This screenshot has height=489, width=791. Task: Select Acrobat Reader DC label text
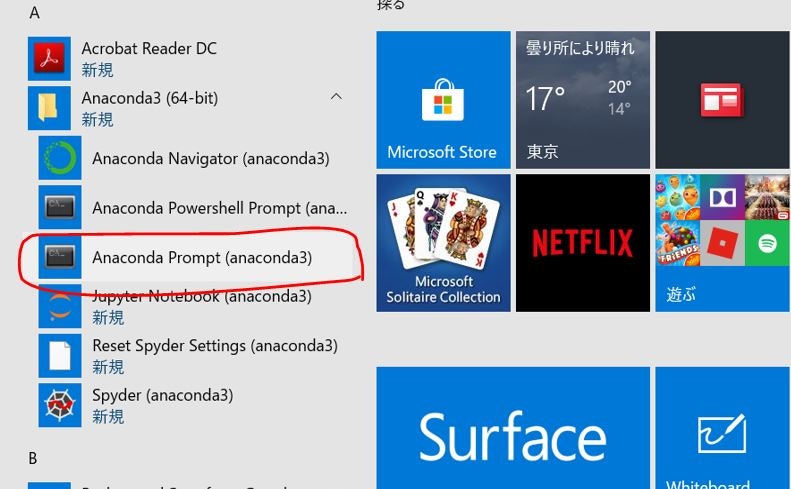click(149, 48)
